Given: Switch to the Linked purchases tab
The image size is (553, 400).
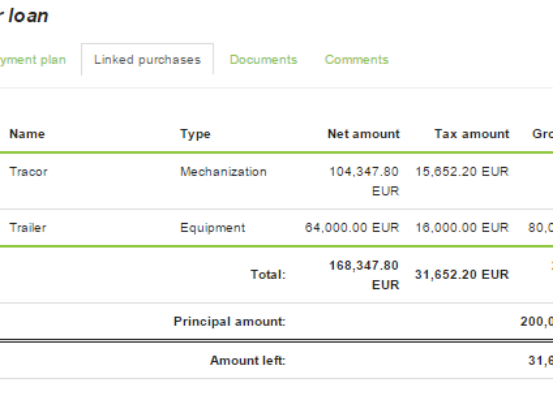Looking at the screenshot, I should 147,60.
